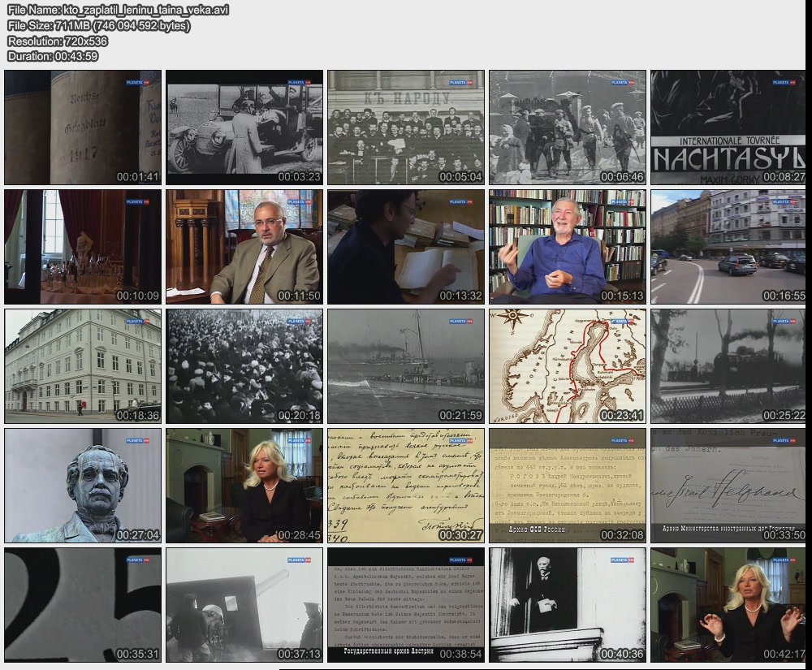Click the handwritten letter thumbnail at 00:30:27
812x670 pixels.
coord(406,486)
